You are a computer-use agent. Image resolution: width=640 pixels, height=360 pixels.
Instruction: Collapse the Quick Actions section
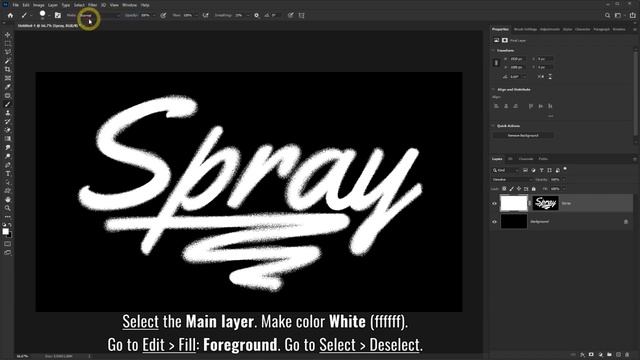tap(493, 126)
